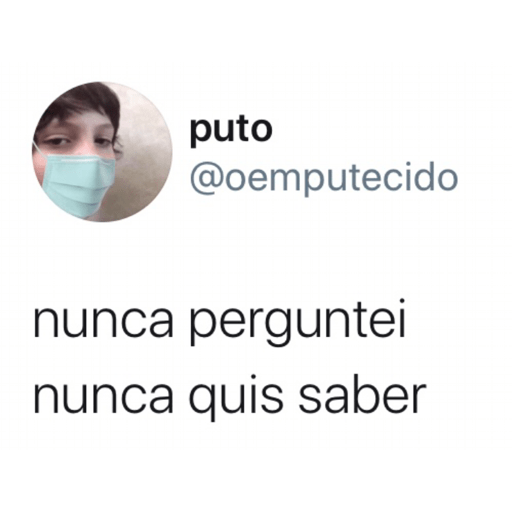Click the mask ear loop in avatar

point(38,149)
